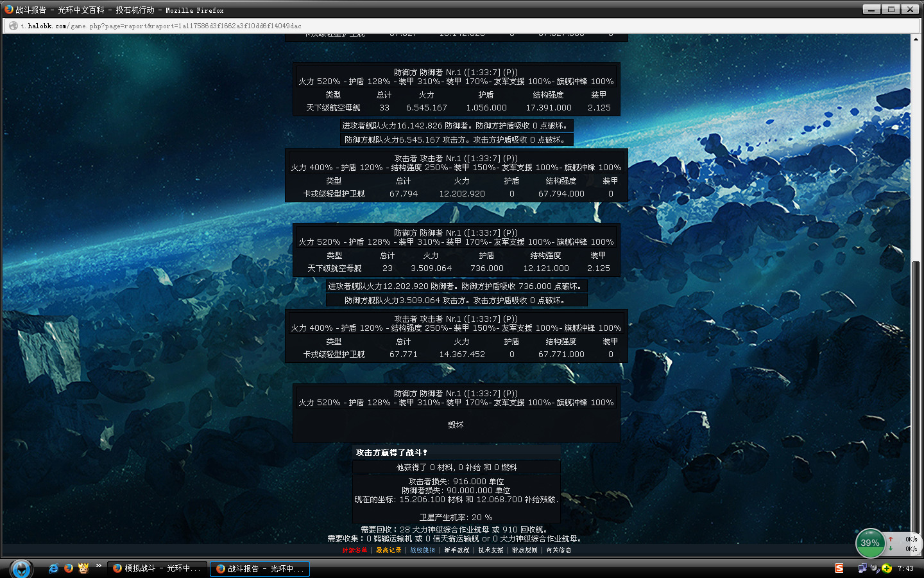924x578 pixels.
Task: Click the firepower value 14.367.452
Action: click(462, 355)
